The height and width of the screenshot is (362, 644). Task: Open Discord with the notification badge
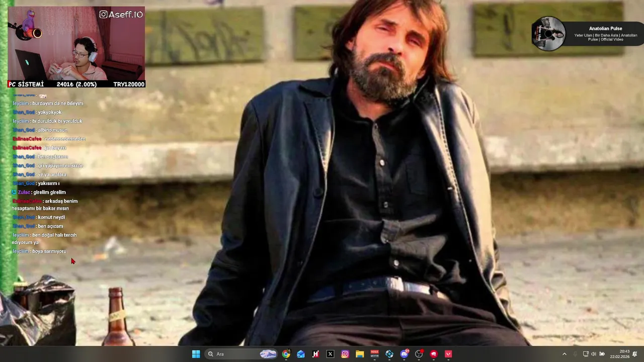tap(404, 354)
